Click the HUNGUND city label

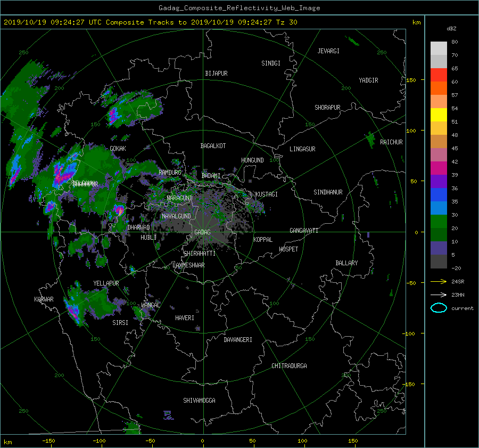(x=252, y=160)
